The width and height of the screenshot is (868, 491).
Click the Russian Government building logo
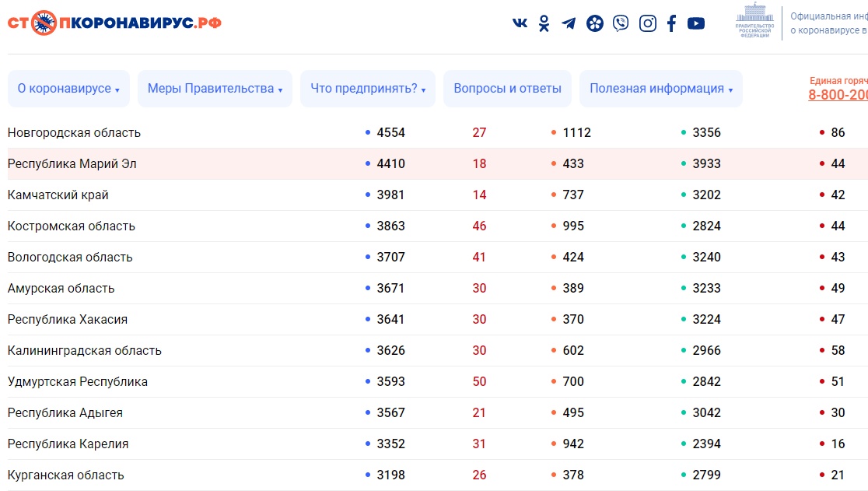pyautogui.click(x=754, y=21)
